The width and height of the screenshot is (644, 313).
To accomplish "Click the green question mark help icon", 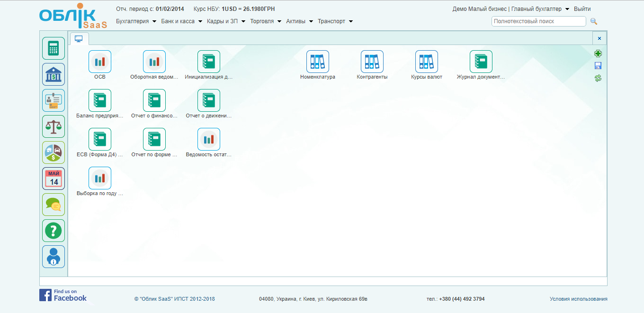I will 54,231.
